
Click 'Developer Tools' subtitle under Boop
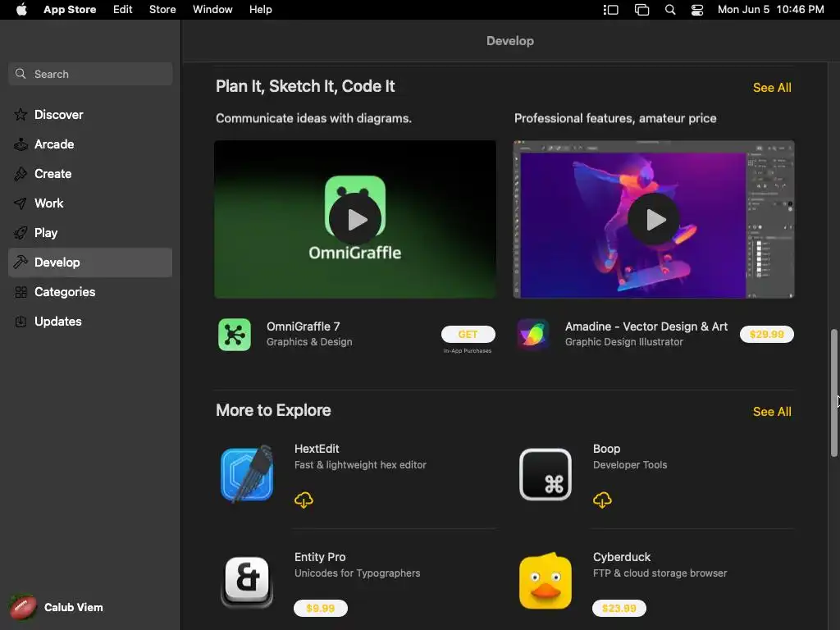tap(629, 465)
